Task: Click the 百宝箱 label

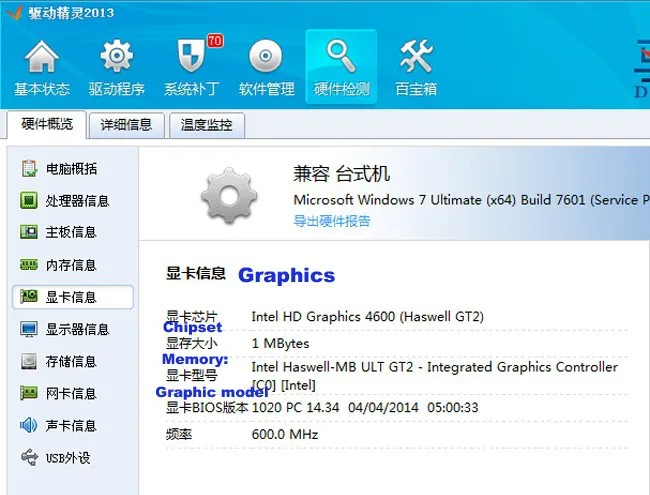Action: click(416, 88)
